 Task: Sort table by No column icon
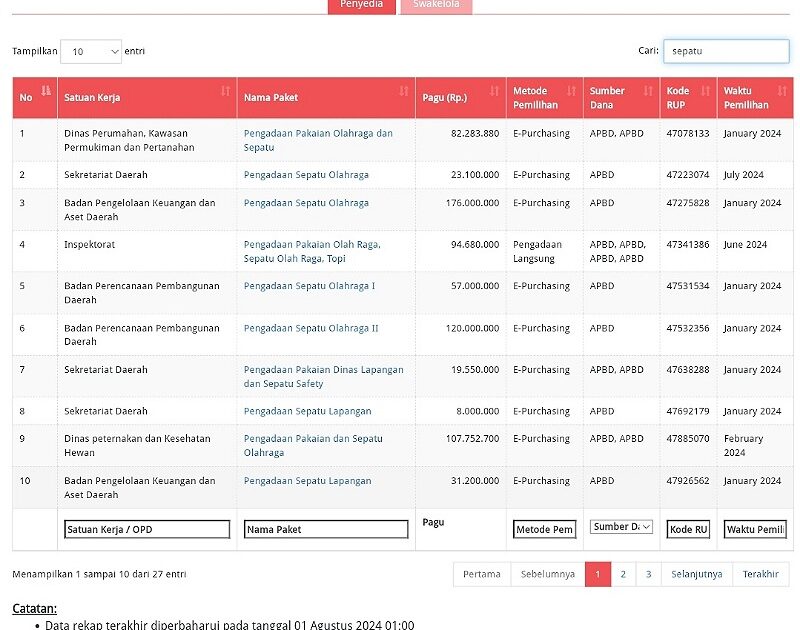[x=46, y=91]
